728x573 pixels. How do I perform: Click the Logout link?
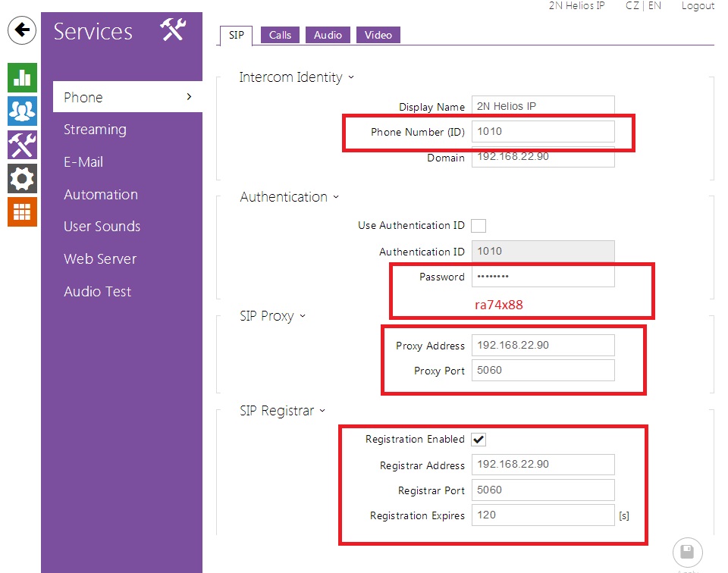pyautogui.click(x=697, y=6)
